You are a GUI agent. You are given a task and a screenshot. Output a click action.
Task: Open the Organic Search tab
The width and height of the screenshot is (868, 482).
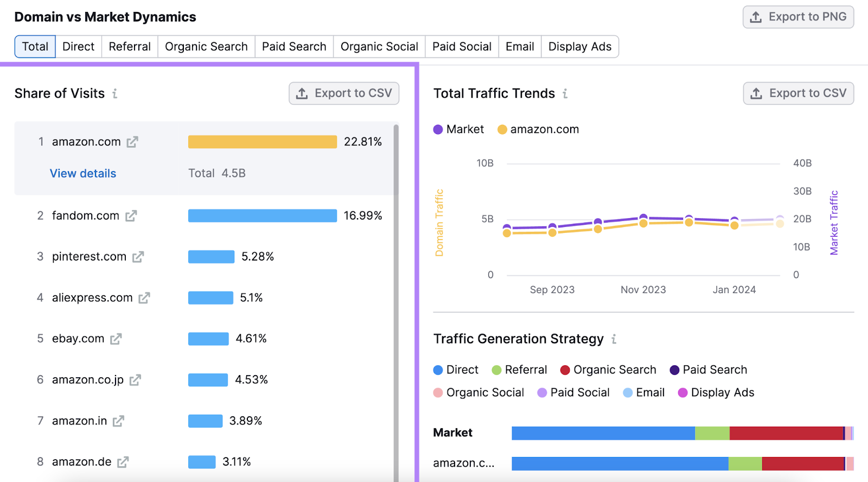tap(206, 47)
